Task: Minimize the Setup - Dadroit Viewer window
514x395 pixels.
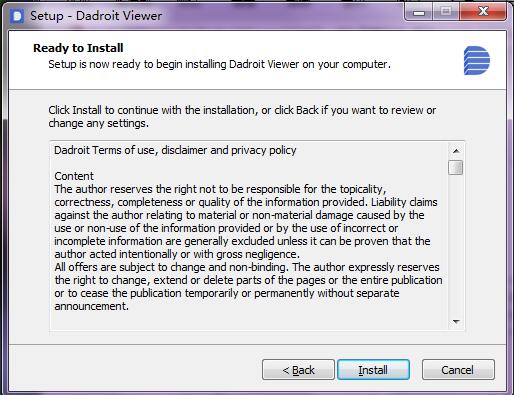Action: (419, 13)
